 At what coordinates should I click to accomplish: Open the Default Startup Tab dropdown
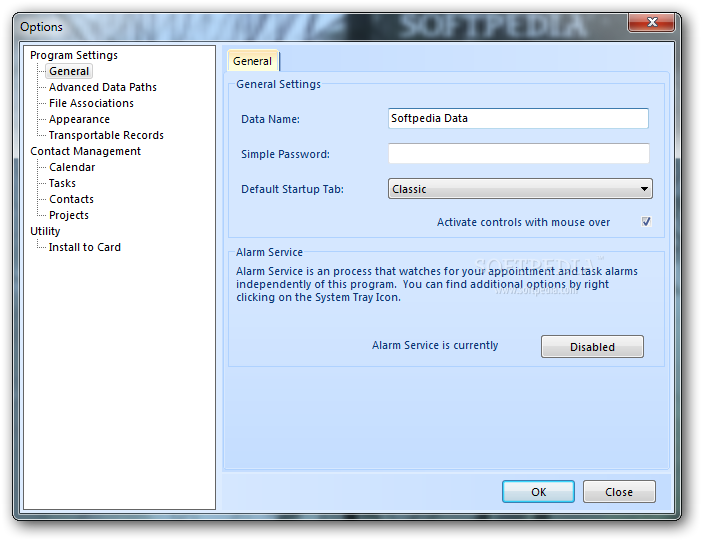coord(520,189)
